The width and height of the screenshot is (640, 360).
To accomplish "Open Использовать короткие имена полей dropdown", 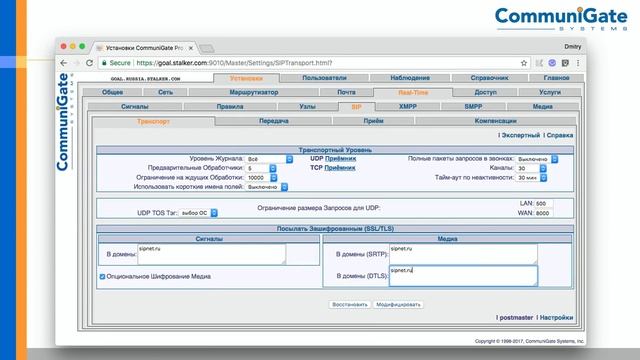I will [267, 187].
